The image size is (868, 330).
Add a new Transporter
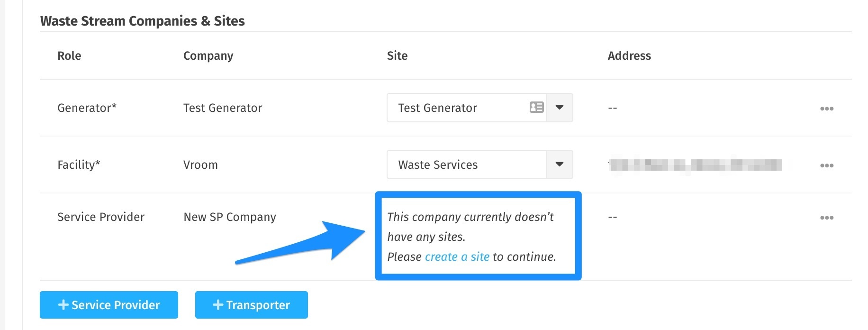pyautogui.click(x=252, y=305)
